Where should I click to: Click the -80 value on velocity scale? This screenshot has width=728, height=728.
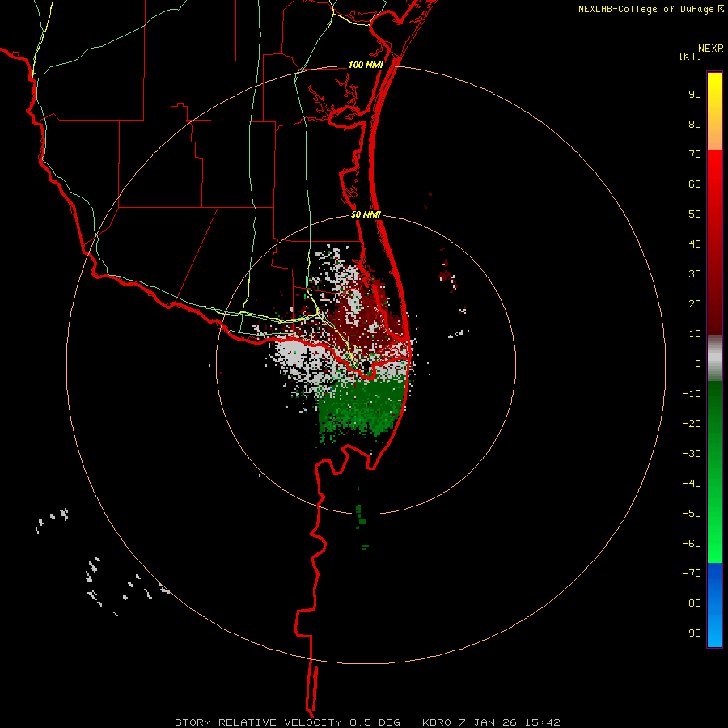pos(692,603)
